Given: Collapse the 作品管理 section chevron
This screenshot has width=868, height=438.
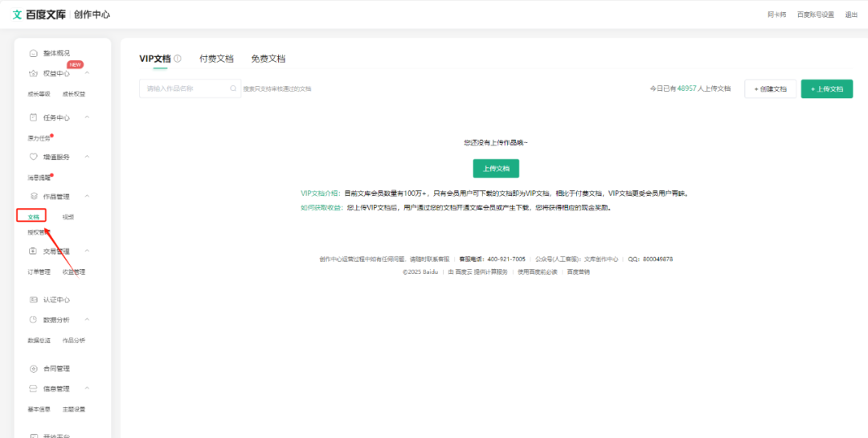Looking at the screenshot, I should [87, 196].
